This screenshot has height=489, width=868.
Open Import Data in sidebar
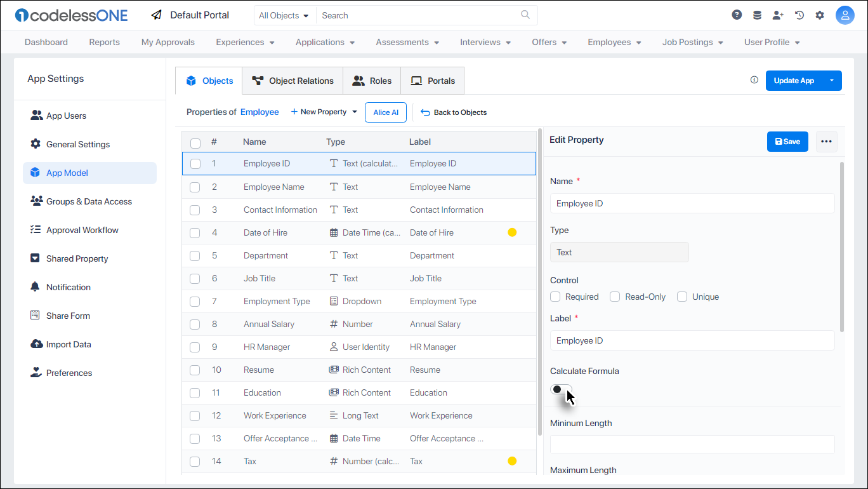(x=89, y=344)
